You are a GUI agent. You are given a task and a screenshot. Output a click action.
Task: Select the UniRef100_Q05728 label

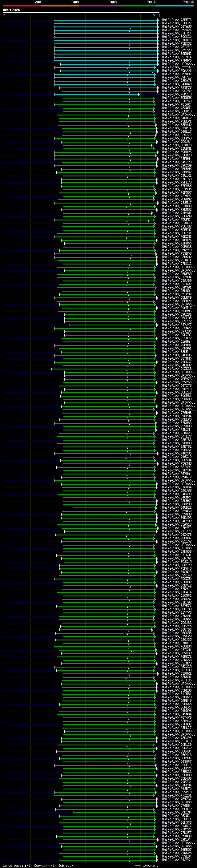pos(177,50)
